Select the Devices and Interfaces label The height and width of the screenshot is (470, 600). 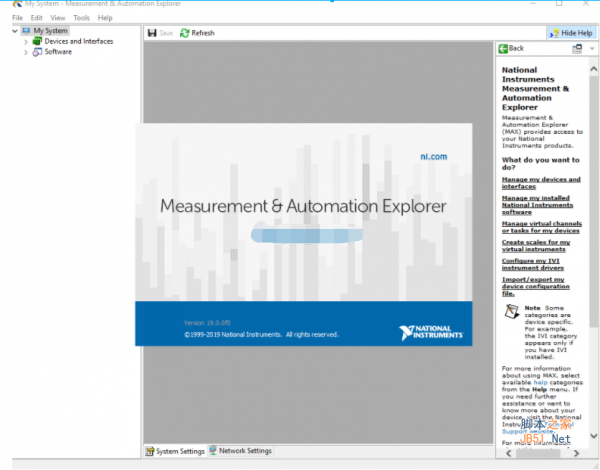(x=79, y=41)
